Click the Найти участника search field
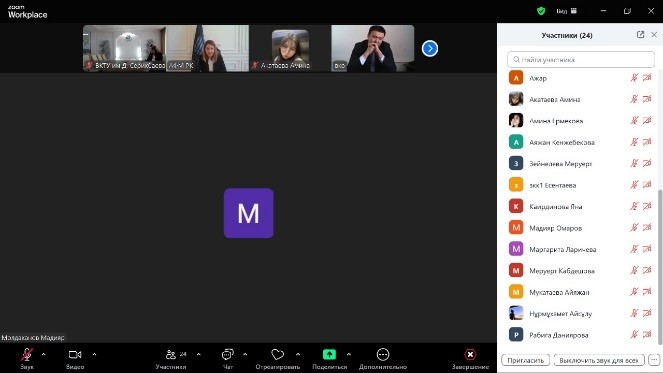 coord(581,60)
